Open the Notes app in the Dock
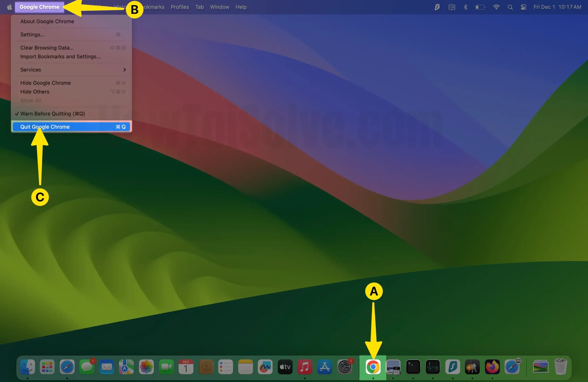588x382 pixels. click(x=246, y=367)
